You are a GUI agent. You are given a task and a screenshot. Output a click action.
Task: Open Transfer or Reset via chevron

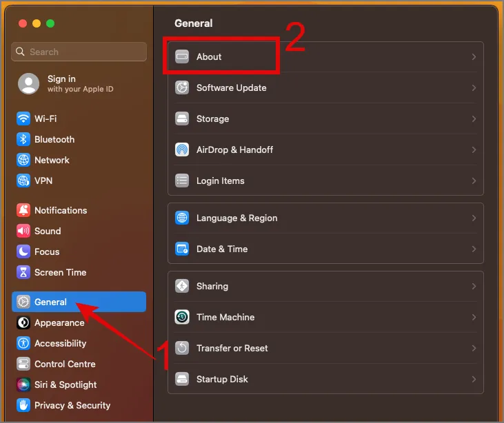click(x=474, y=348)
